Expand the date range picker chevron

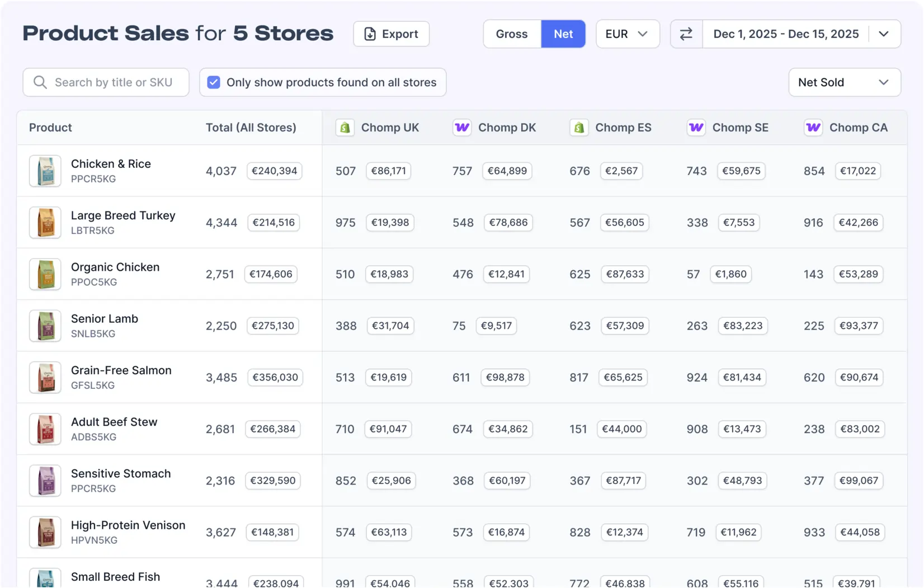(884, 34)
